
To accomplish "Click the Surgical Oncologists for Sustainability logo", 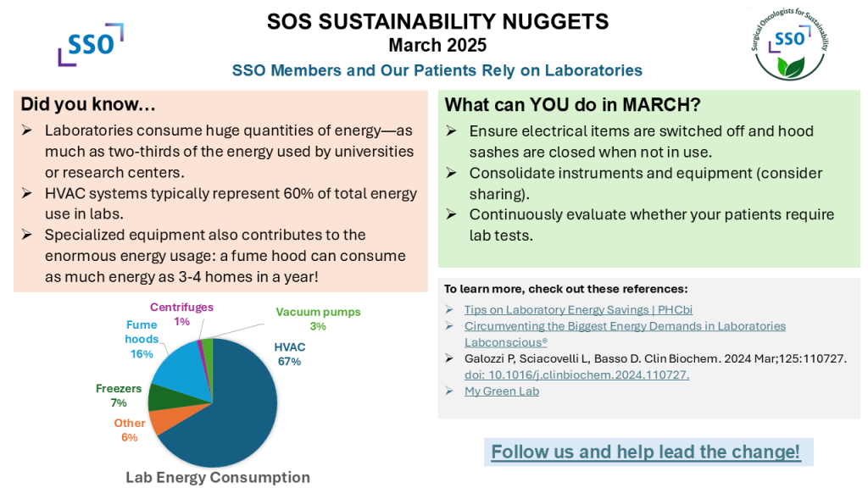I will point(790,42).
